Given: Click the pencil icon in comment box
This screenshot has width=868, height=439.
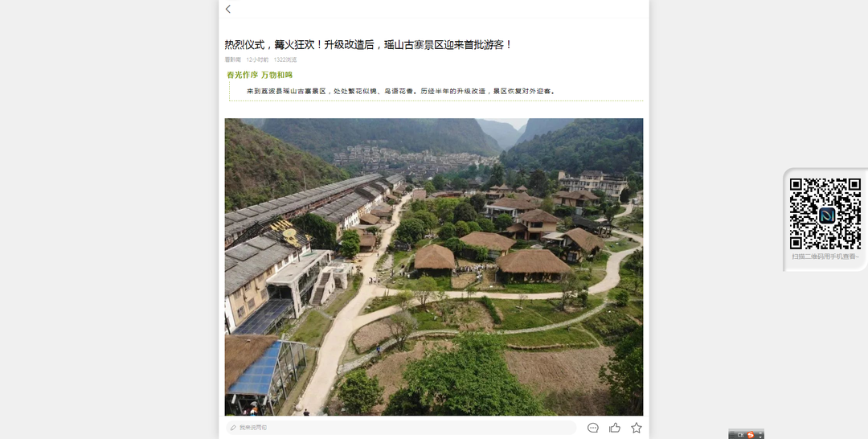Looking at the screenshot, I should (233, 428).
